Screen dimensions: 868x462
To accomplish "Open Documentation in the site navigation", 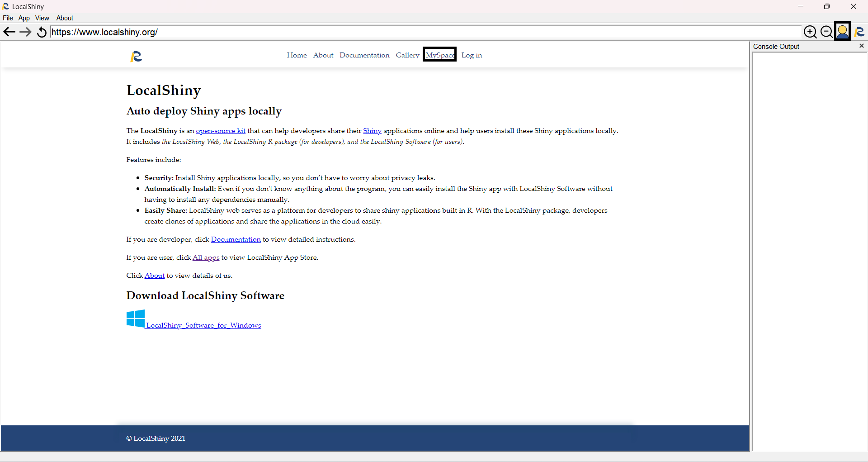I will 364,55.
